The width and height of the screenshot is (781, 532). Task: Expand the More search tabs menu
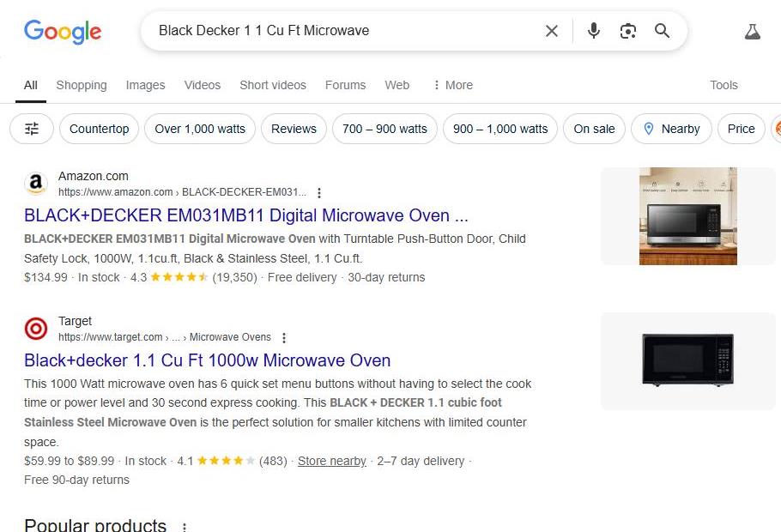453,85
